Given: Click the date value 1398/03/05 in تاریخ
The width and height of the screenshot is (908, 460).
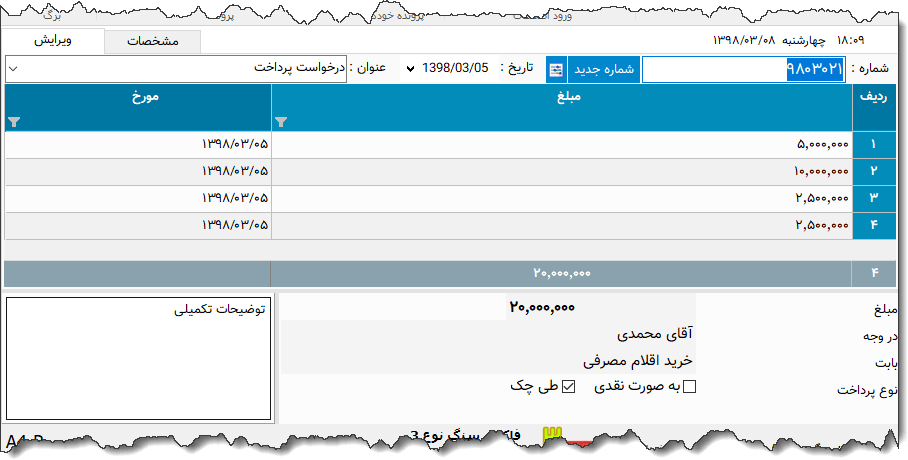Looking at the screenshot, I should point(455,68).
